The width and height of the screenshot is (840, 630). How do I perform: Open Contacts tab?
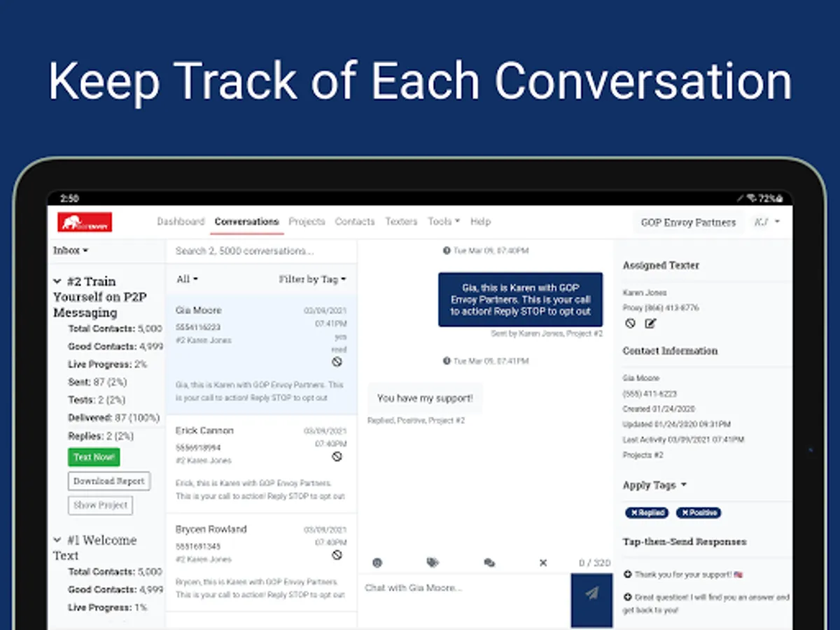355,221
